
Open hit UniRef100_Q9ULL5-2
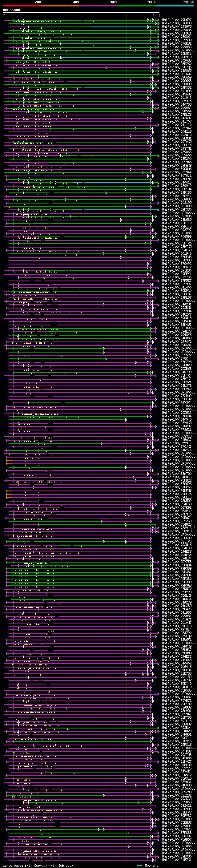click(179, 494)
